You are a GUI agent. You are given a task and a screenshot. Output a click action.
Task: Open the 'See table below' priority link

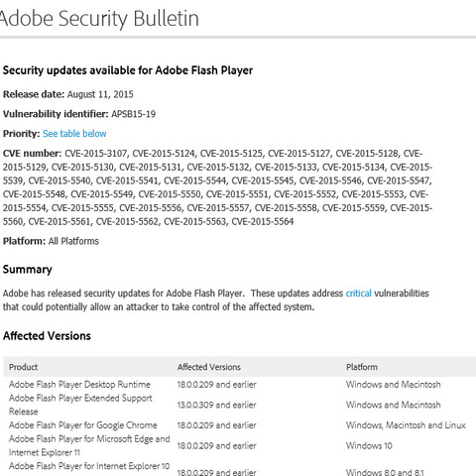coord(74,134)
